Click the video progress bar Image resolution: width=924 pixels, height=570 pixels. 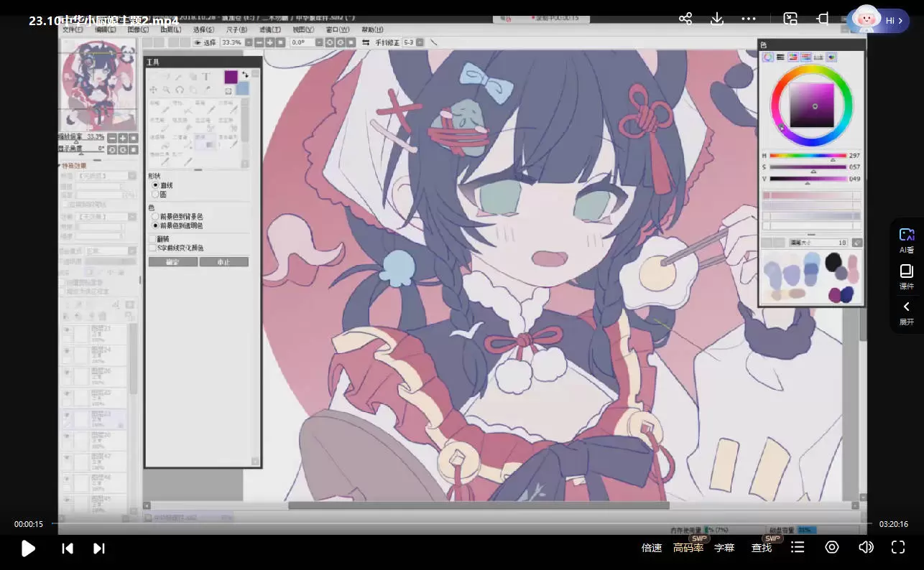[x=461, y=523]
